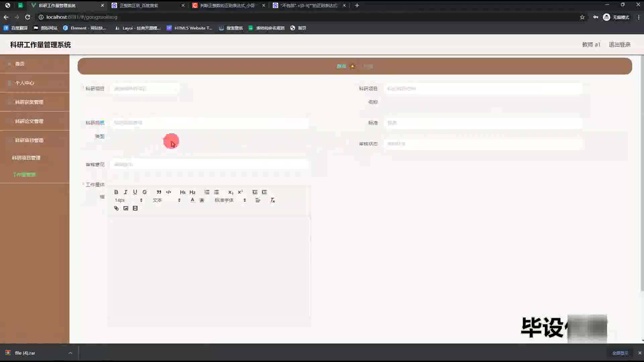Apply superscript formatting
The width and height of the screenshot is (644, 362).
tap(240, 192)
